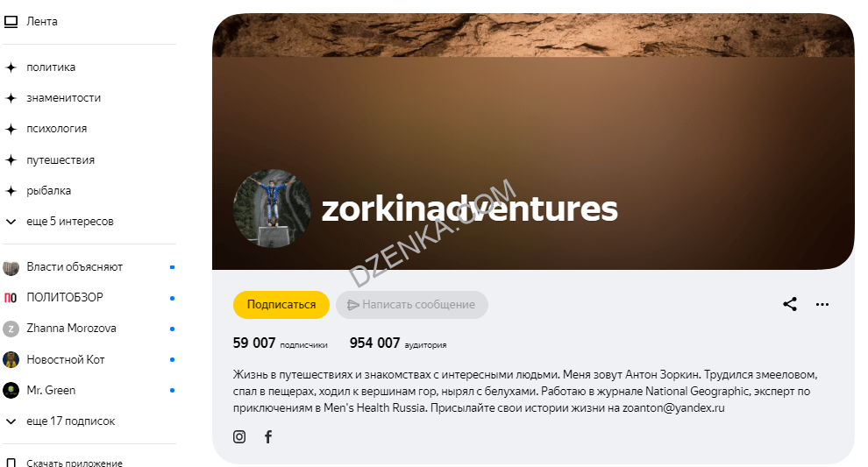Click the Новостной Кот channel avatar
The height and width of the screenshot is (467, 868).
click(x=11, y=359)
